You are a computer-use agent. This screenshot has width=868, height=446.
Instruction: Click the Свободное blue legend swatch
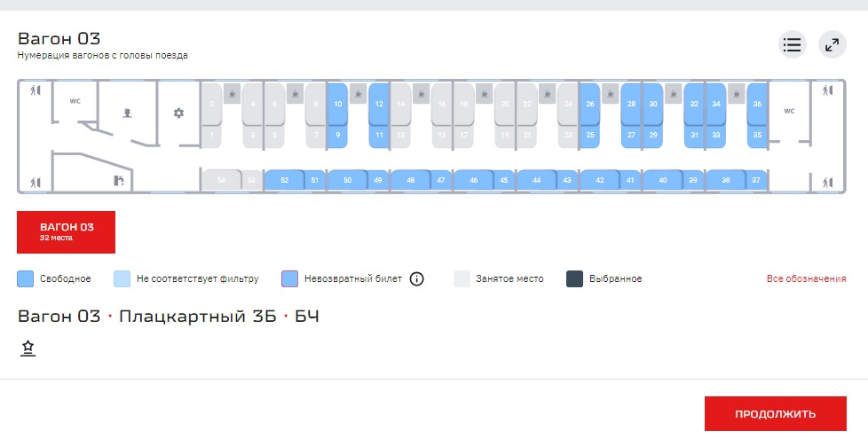click(x=26, y=278)
